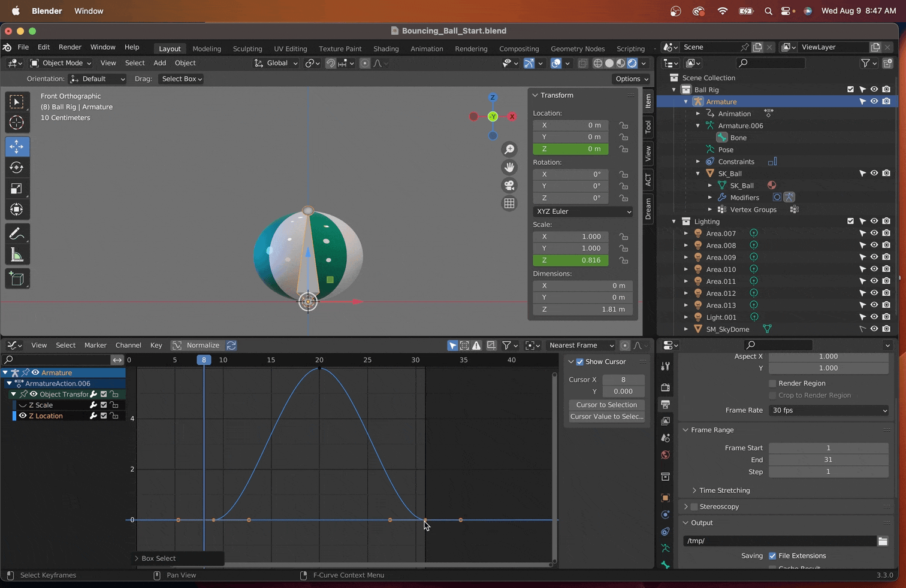Switch perspective/orthographic grid icon

point(509,204)
